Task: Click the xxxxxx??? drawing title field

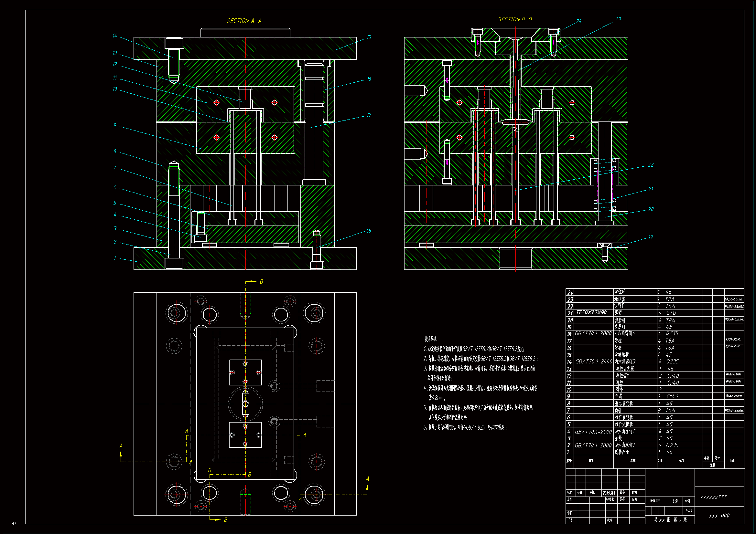Action: pyautogui.click(x=713, y=497)
